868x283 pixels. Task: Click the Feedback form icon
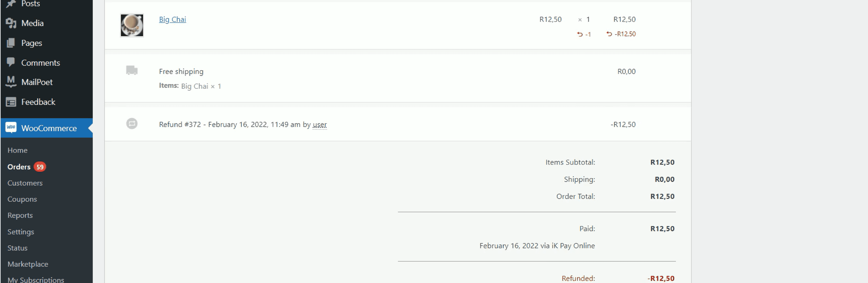coord(11,102)
